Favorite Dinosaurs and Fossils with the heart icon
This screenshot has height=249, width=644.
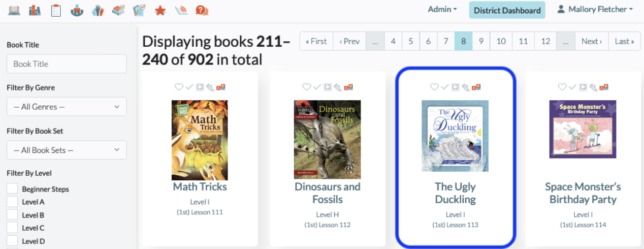point(307,87)
